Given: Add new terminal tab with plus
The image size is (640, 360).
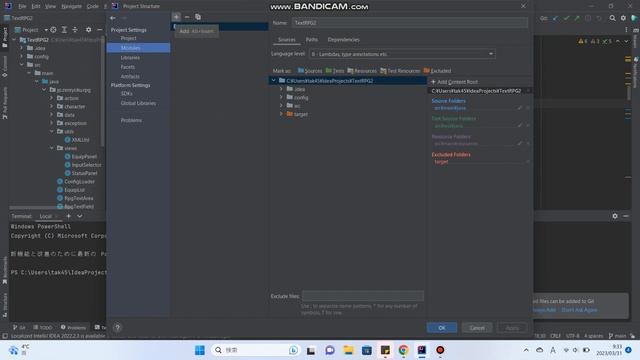Looking at the screenshot, I should (69, 216).
